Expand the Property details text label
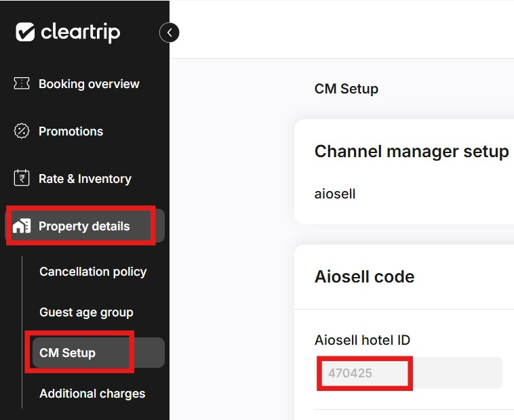514x420 pixels. click(84, 226)
